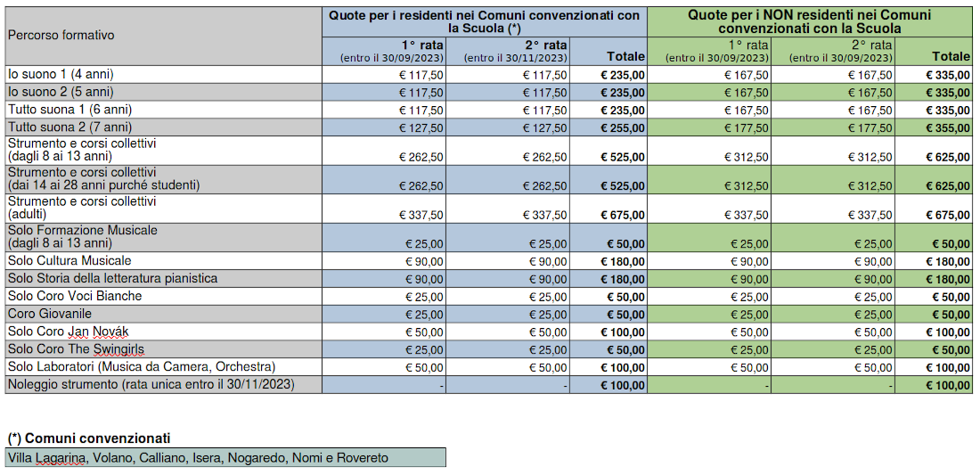Viewport: 980px width, 475px height.
Task: Select the green NON residenti quote header
Action: [809, 21]
